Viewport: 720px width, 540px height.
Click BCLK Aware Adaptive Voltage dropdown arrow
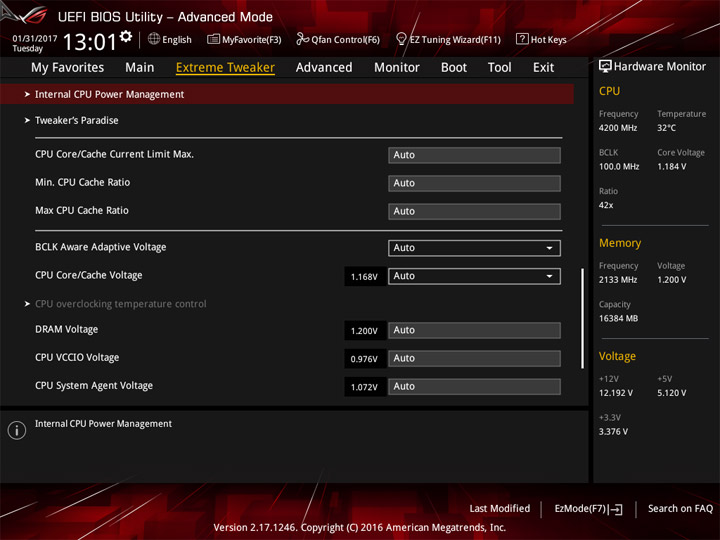click(549, 248)
